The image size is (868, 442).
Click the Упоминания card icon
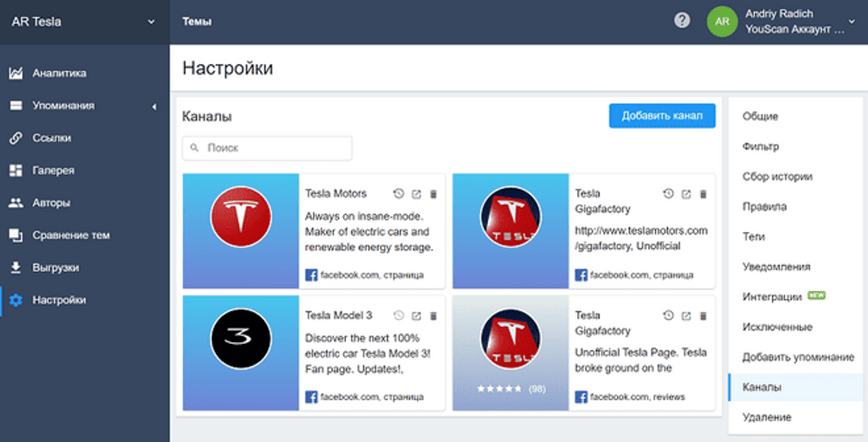click(16, 106)
